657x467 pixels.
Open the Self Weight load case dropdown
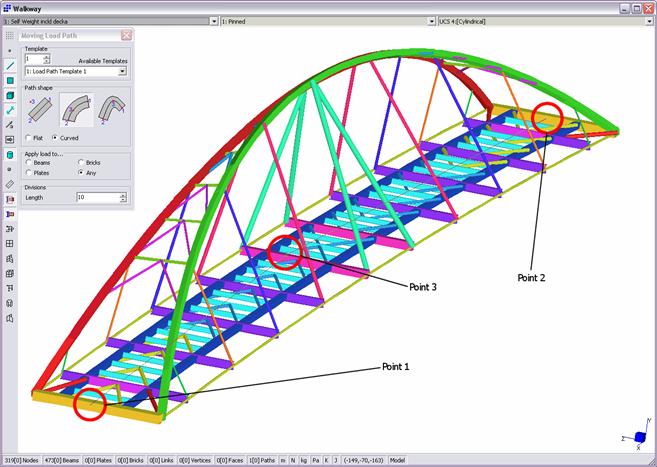(211, 20)
